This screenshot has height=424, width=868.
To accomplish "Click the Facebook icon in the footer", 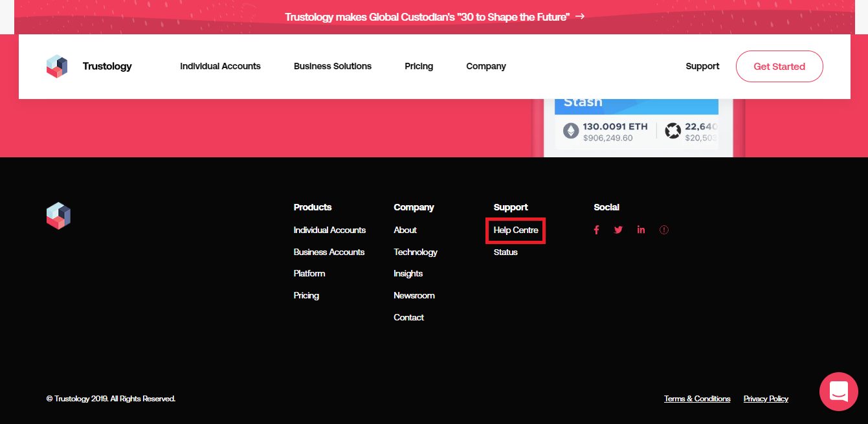I will point(596,230).
